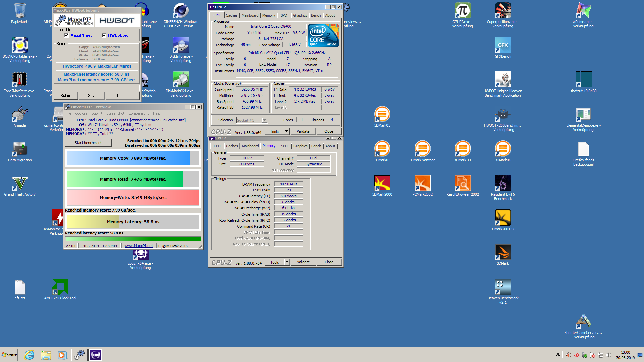
Task: Open the Screenshot menu in MaxxMEM
Action: tap(115, 113)
